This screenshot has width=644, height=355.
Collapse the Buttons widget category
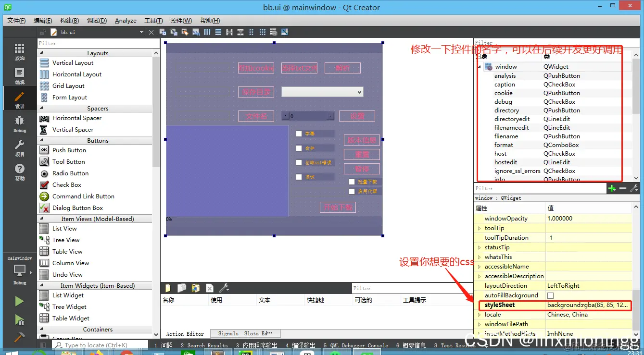click(x=41, y=140)
